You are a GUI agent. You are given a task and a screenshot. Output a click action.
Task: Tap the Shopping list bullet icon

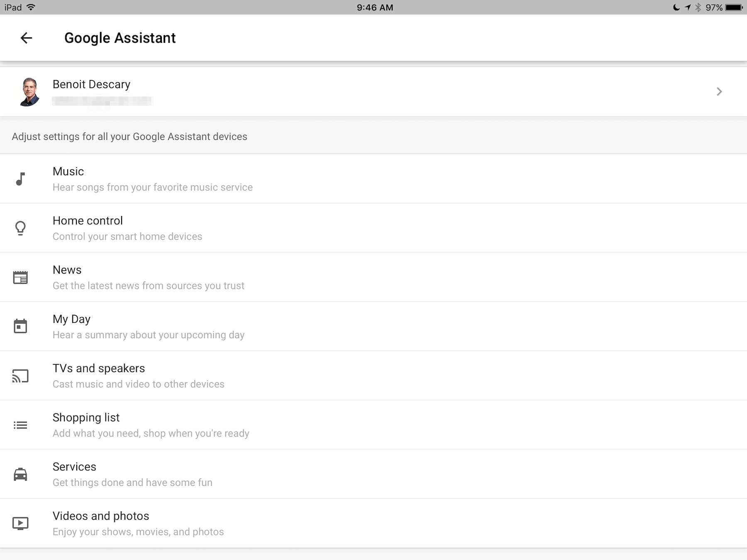click(x=20, y=425)
